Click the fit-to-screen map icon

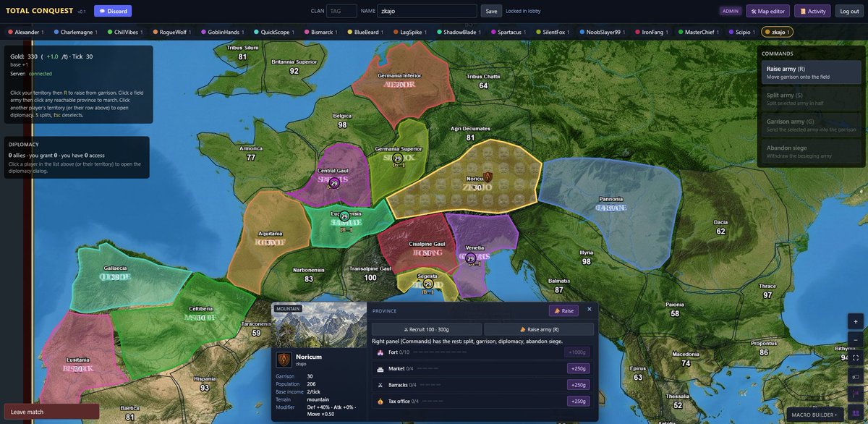(x=856, y=357)
